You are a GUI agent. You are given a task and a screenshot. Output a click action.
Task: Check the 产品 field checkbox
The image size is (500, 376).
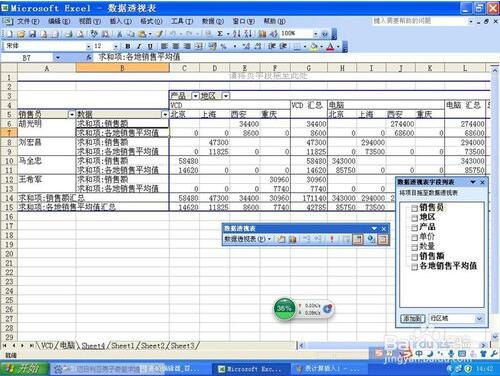414,228
